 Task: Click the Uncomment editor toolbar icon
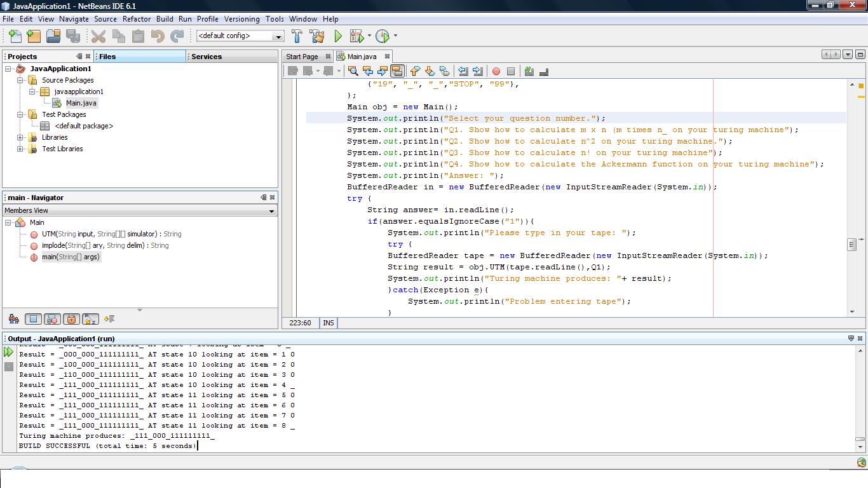544,71
